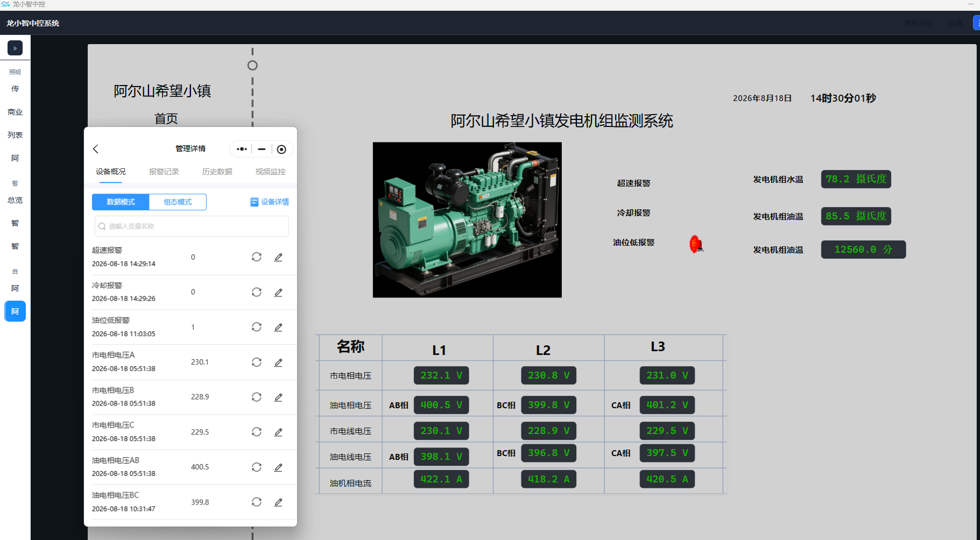Viewport: 980px width, 540px height.
Task: Go back using the 管理详情 back arrow
Action: [96, 149]
